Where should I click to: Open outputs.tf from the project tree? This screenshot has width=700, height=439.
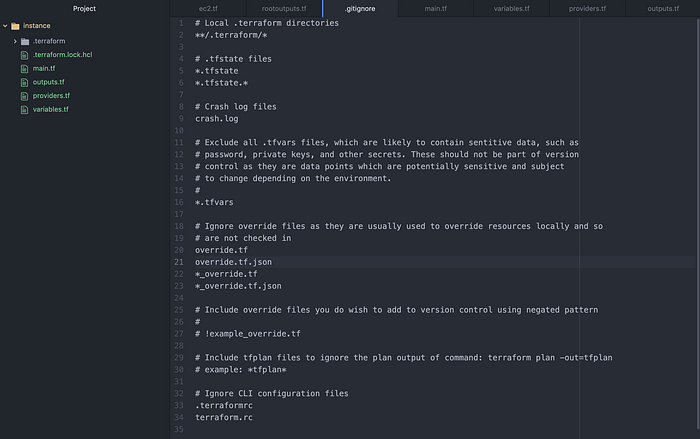(48, 82)
